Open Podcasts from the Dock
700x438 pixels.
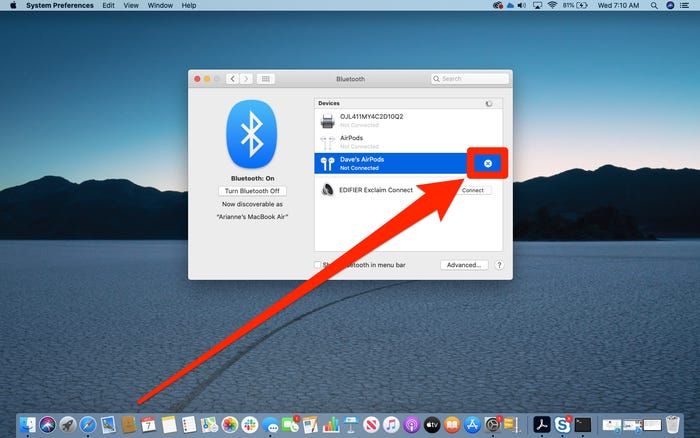[412, 425]
